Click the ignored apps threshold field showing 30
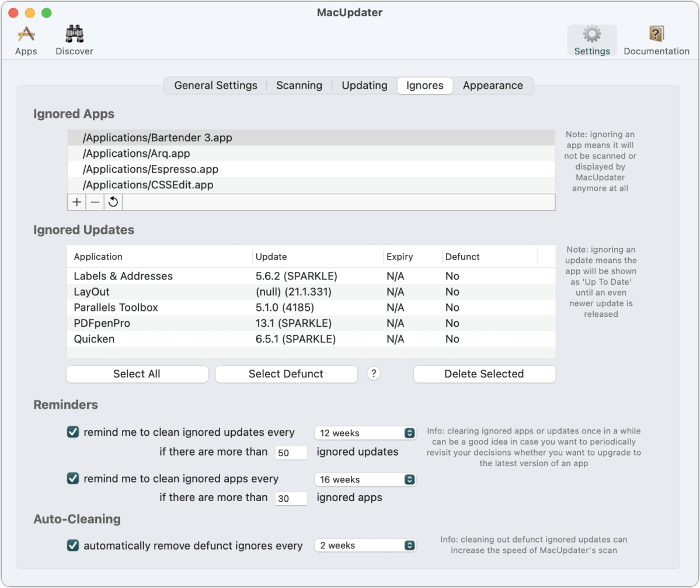 pyautogui.click(x=291, y=498)
